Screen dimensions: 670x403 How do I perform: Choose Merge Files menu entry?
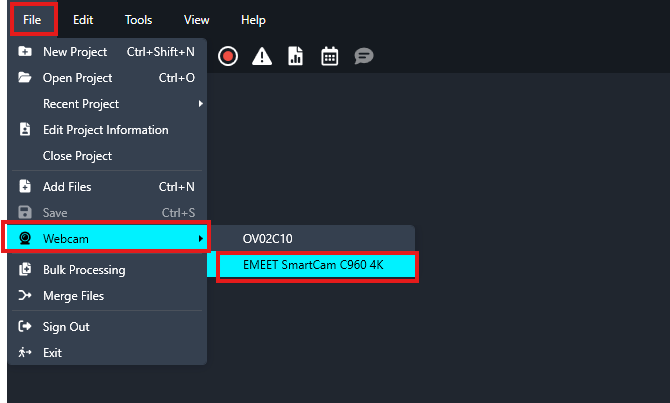click(x=73, y=296)
